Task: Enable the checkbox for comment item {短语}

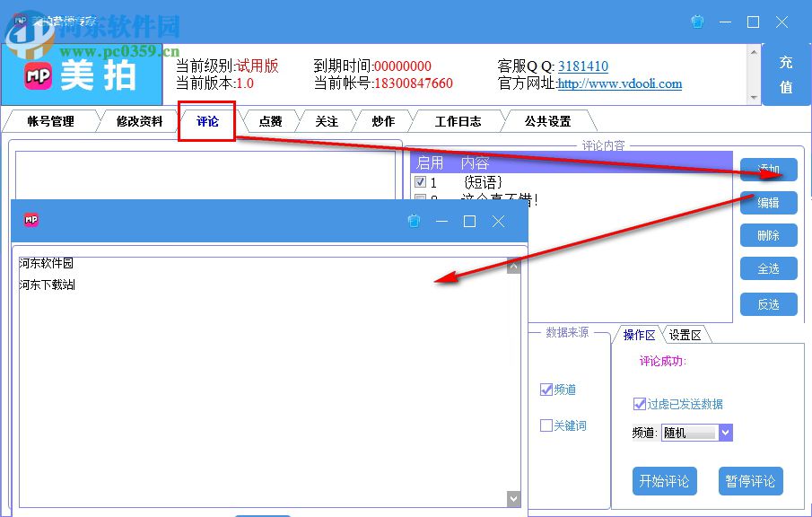Action: (418, 181)
